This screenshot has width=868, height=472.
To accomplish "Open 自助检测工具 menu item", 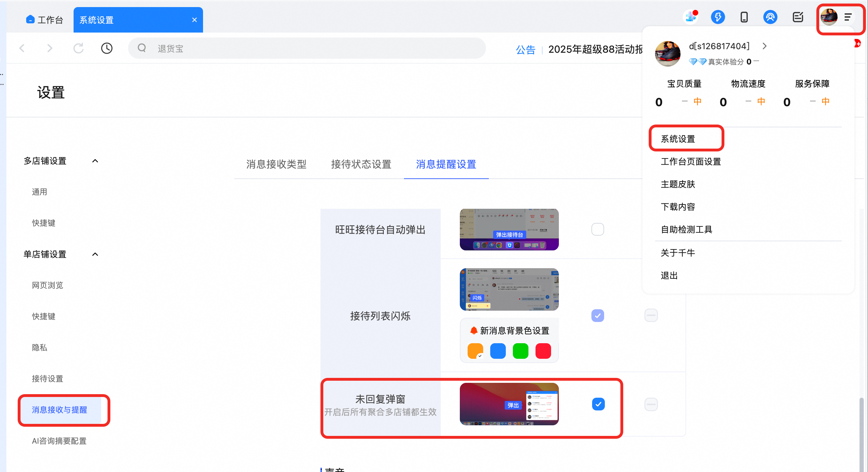I will point(686,230).
